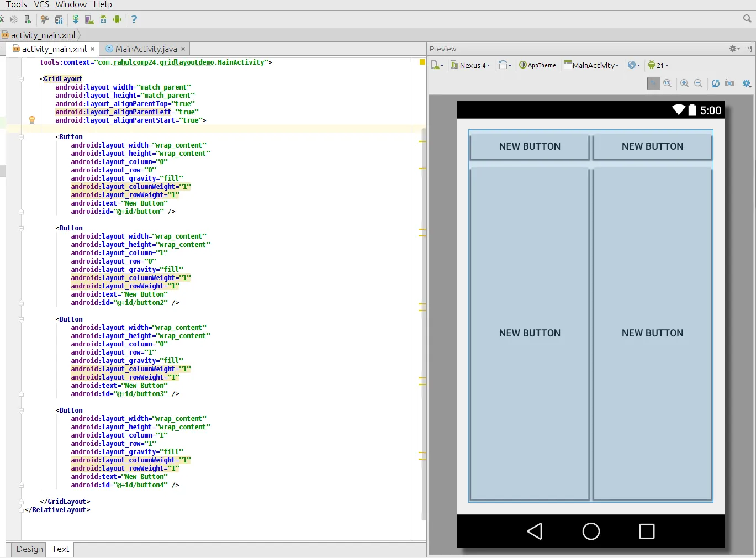Toggle the zoom-to-fit preview button
756x558 pixels.
click(x=653, y=83)
